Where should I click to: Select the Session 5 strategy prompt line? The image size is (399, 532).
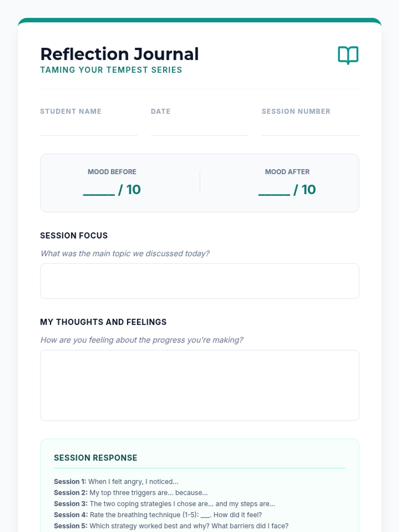(x=171, y=526)
